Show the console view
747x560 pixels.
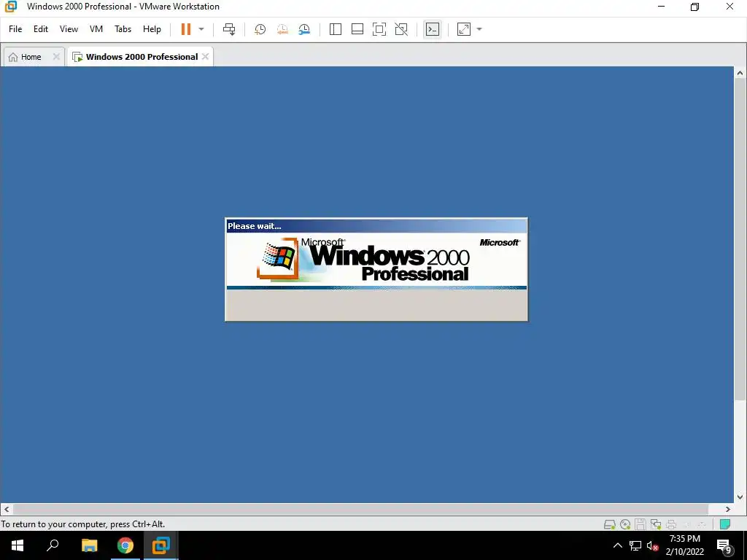tap(432, 29)
